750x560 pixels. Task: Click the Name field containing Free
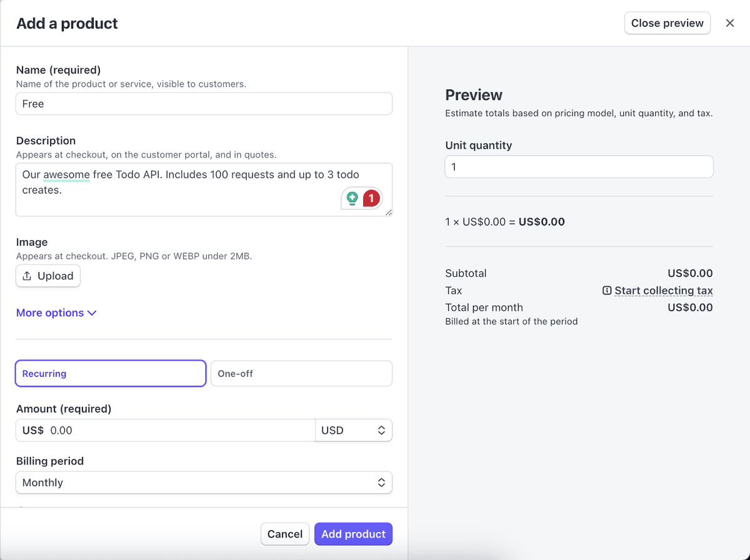pyautogui.click(x=204, y=103)
